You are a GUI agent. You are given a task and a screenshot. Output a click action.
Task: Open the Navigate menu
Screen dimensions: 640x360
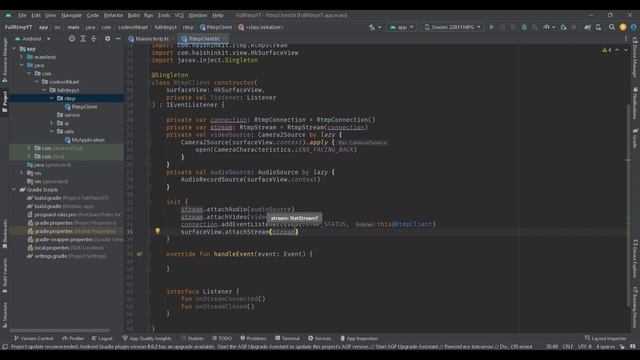71,15
